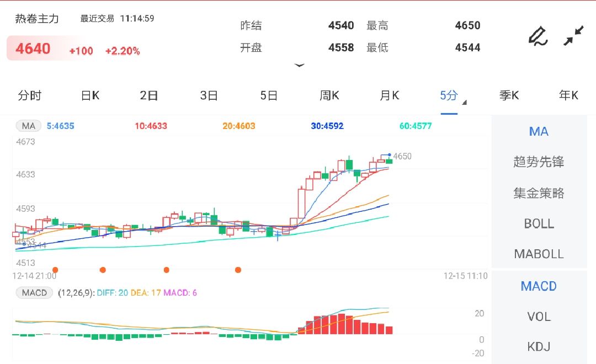
Task: Switch to the 日K tab
Action: [x=90, y=95]
